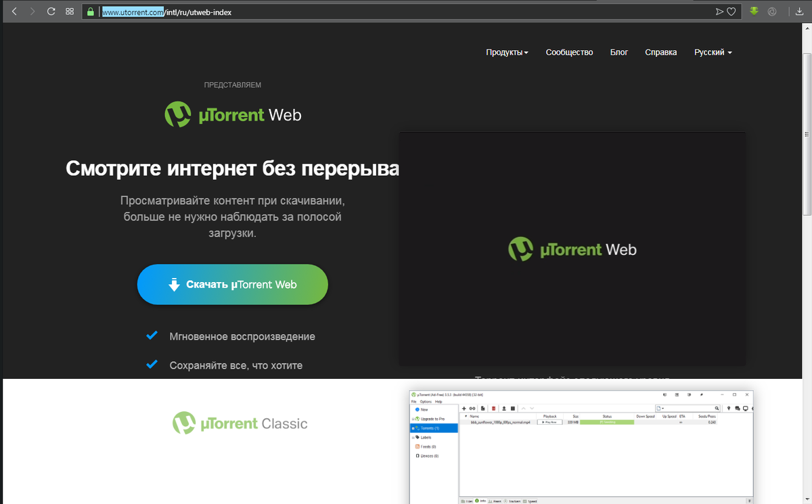Click the headline Смотрите интернет без перерыва

(x=233, y=168)
